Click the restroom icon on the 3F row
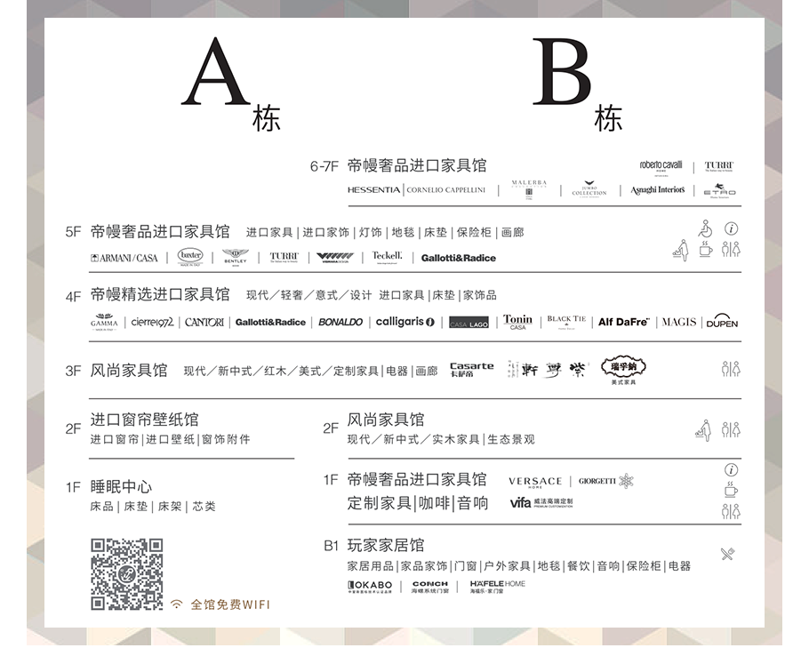This screenshot has height=672, width=809. (731, 369)
